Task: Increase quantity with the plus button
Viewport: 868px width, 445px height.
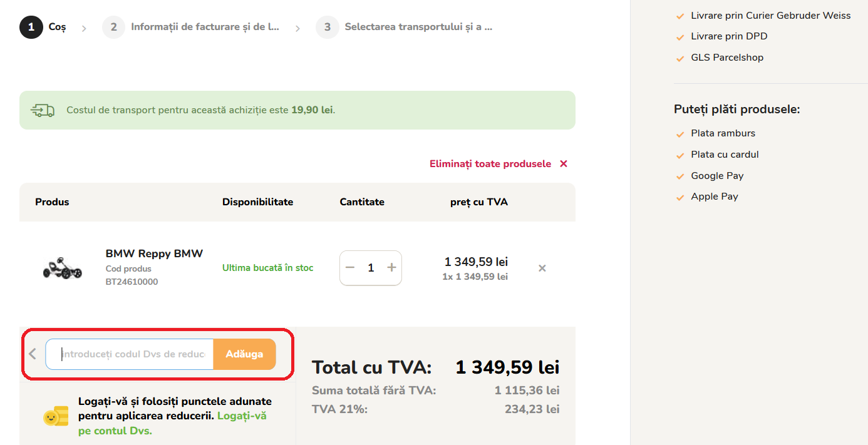Action: click(x=392, y=268)
